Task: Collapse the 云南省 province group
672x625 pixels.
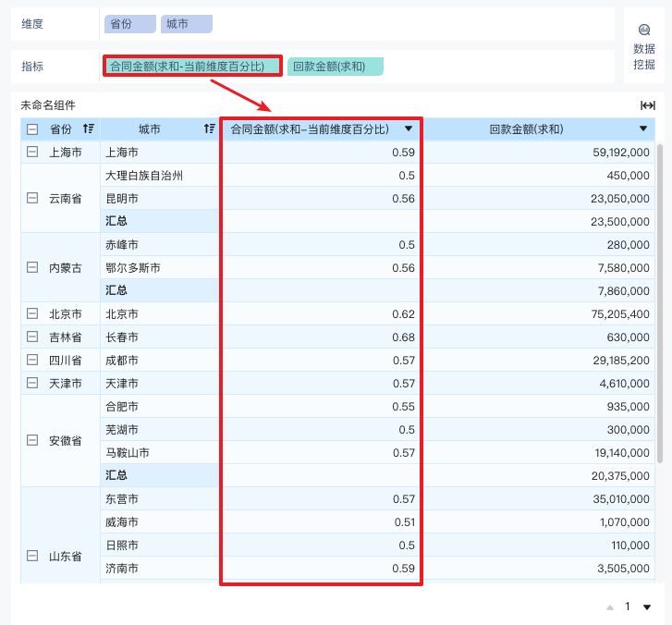Action: (32, 198)
